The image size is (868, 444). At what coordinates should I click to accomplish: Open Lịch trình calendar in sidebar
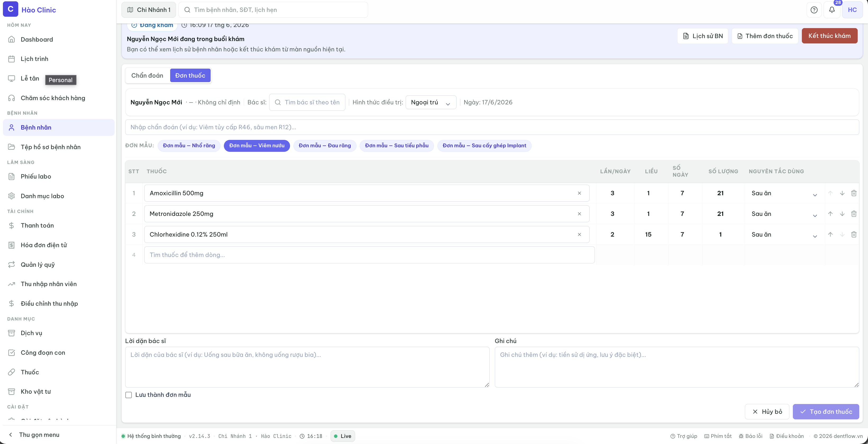[59, 59]
